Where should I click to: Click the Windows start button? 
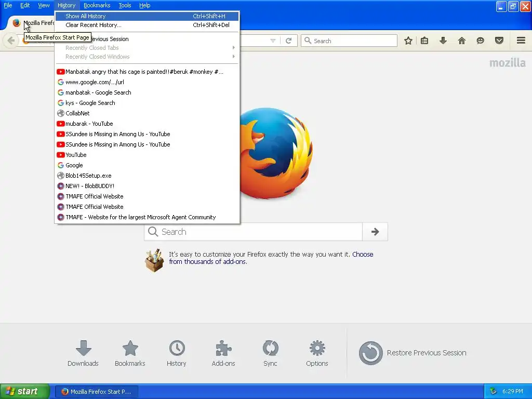(x=25, y=392)
